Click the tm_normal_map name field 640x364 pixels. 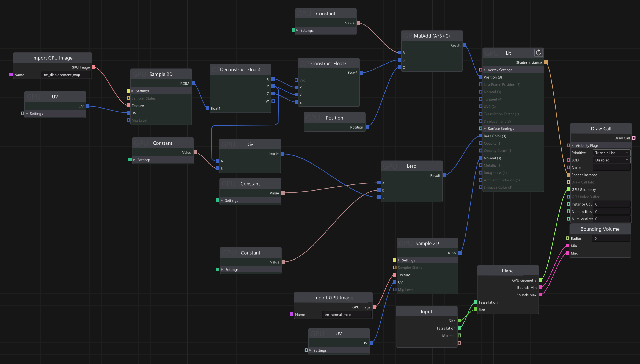pyautogui.click(x=347, y=315)
